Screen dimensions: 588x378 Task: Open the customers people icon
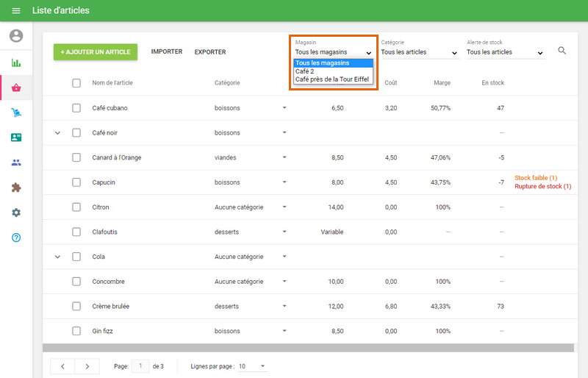(16, 163)
